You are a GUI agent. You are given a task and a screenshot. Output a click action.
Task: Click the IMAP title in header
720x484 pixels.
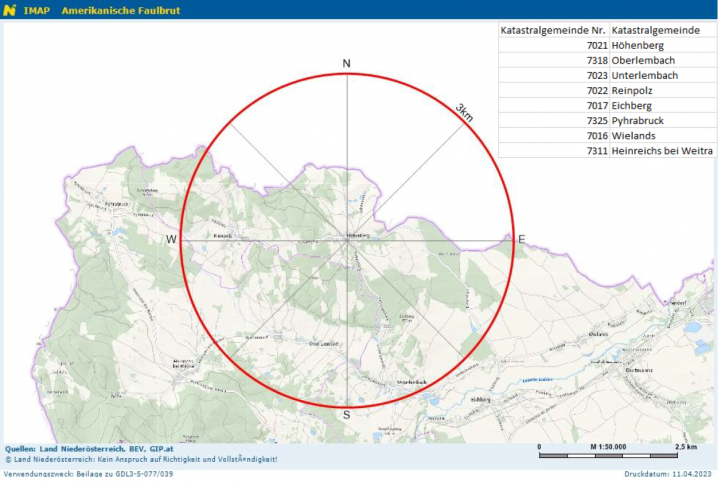pos(37,9)
